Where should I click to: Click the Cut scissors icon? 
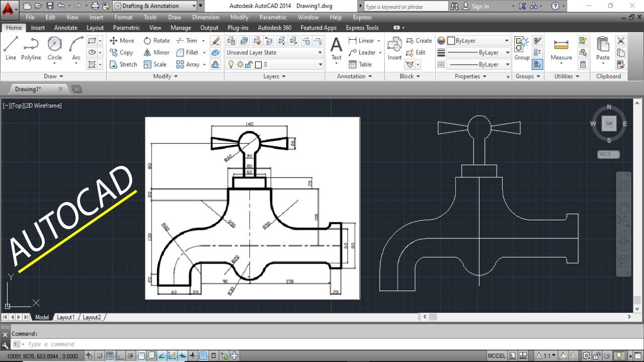click(x=621, y=41)
